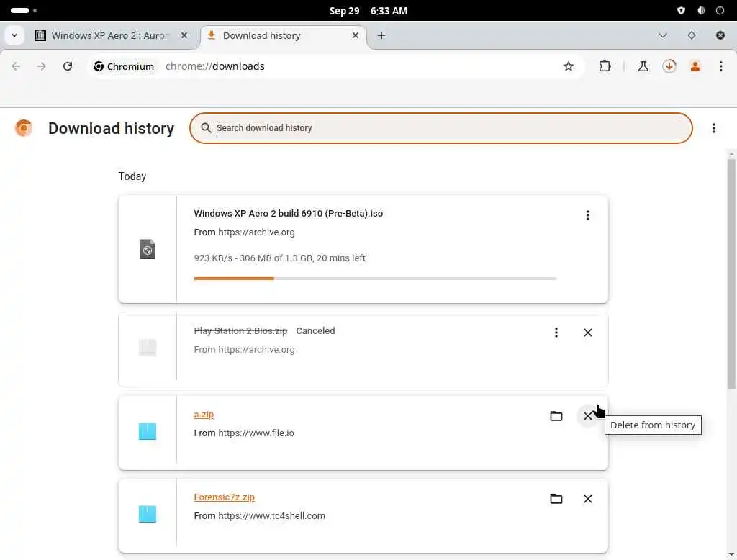Screen dimensions: 737x560
Task: Expand the tab search dropdown arrow
Action: (14, 35)
